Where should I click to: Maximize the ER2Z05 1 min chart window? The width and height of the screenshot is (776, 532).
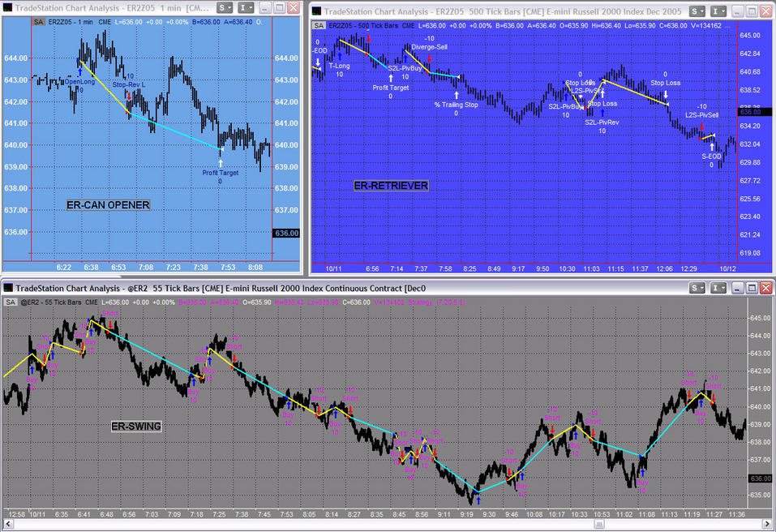pyautogui.click(x=279, y=8)
